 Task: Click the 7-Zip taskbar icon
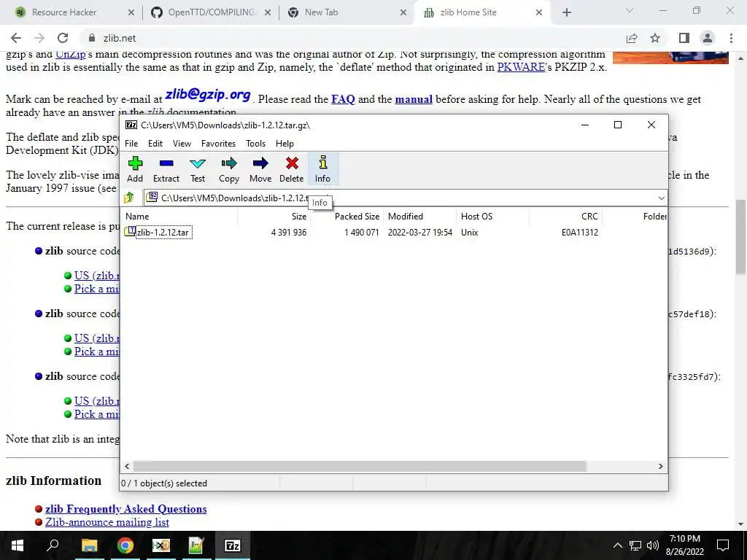[233, 545]
